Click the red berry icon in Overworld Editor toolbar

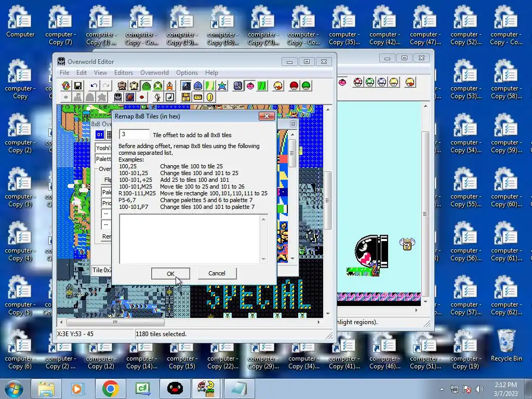(x=250, y=86)
